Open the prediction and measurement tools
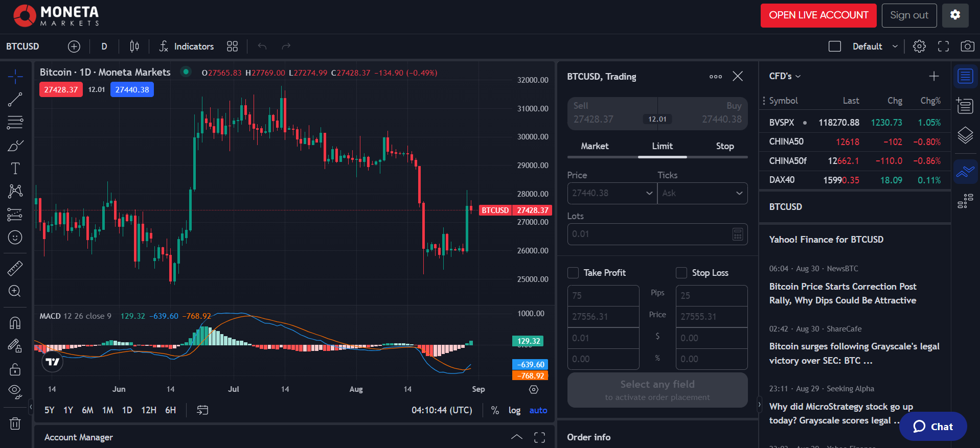This screenshot has width=980, height=448. point(15,215)
